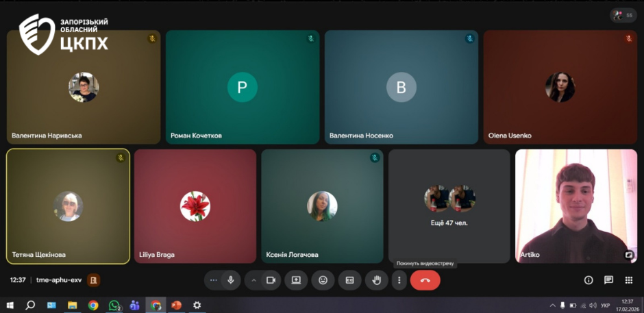Open the more options vertical dots menu
This screenshot has width=644, height=313.
(399, 280)
